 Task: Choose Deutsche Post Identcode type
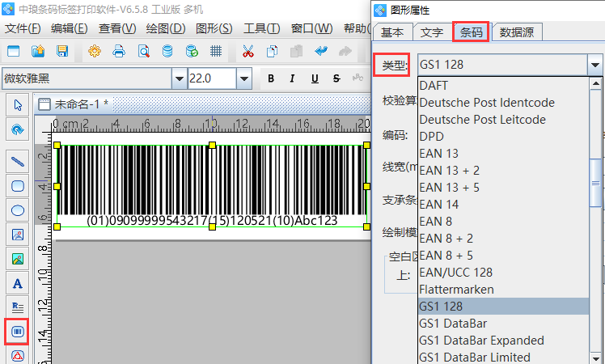504,102
